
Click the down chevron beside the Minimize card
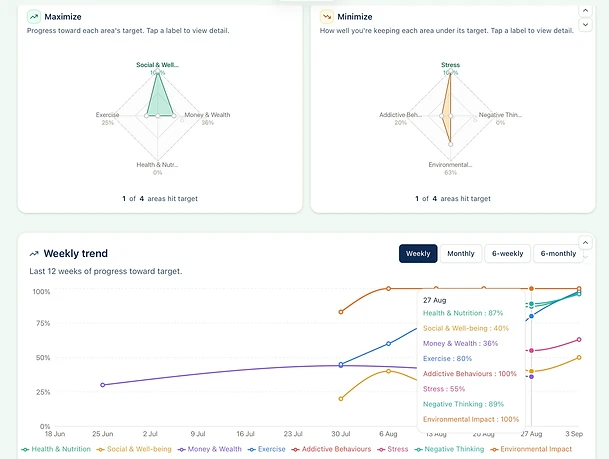(x=585, y=25)
